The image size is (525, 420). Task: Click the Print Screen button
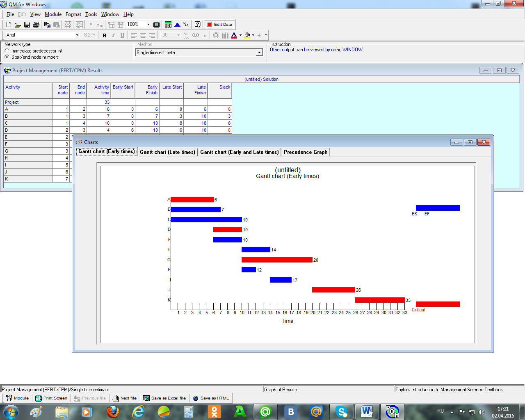coord(51,398)
